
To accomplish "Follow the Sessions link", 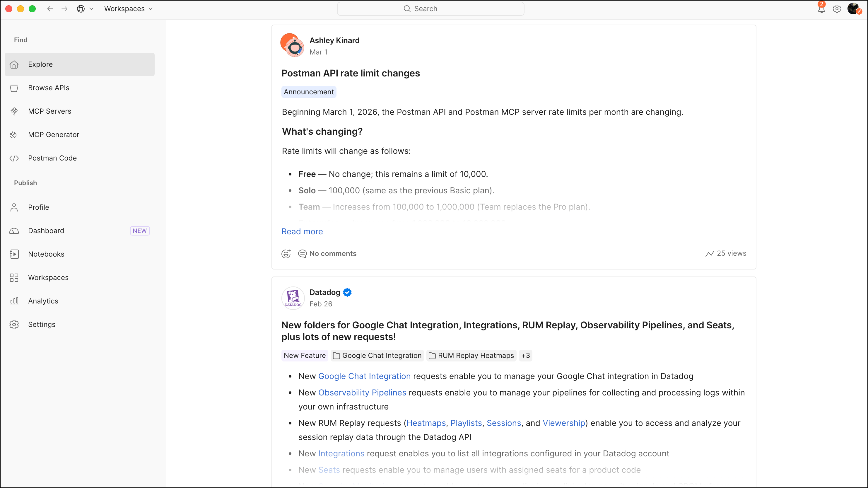I will (x=504, y=423).
